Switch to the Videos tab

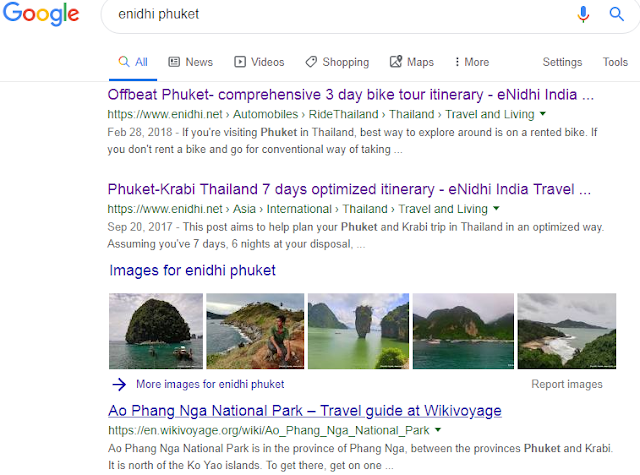(259, 62)
